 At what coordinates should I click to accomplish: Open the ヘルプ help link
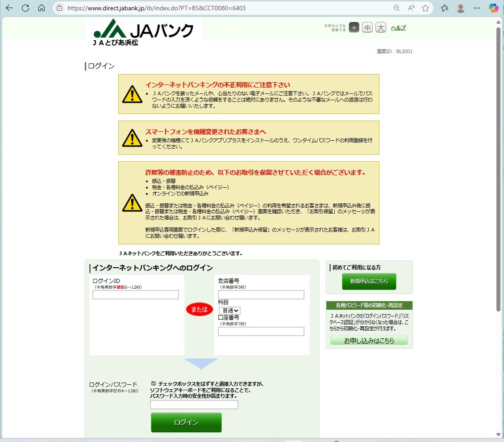point(398,28)
